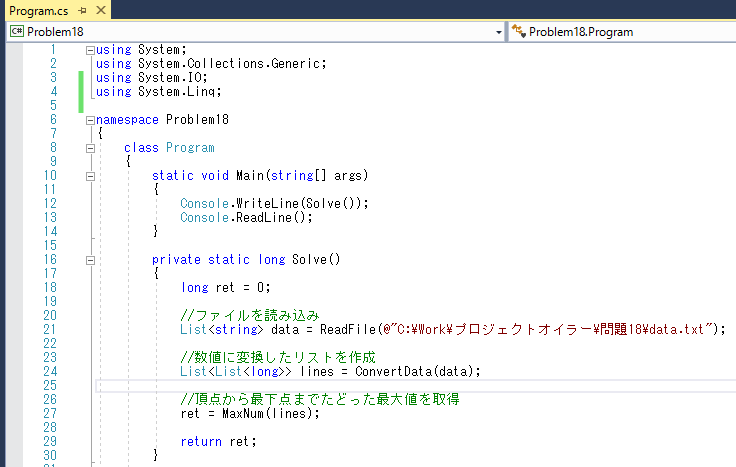Place cursor on empty line 25
The image size is (736, 467).
coord(415,386)
